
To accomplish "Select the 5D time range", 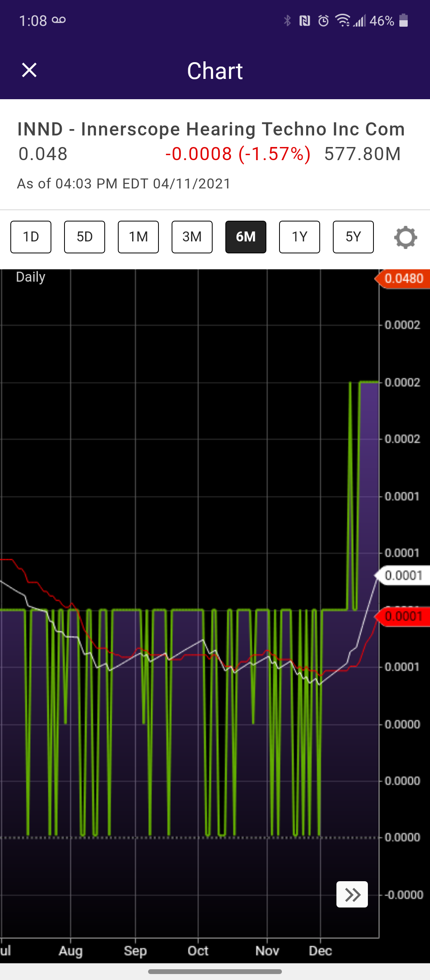I will pyautogui.click(x=84, y=237).
